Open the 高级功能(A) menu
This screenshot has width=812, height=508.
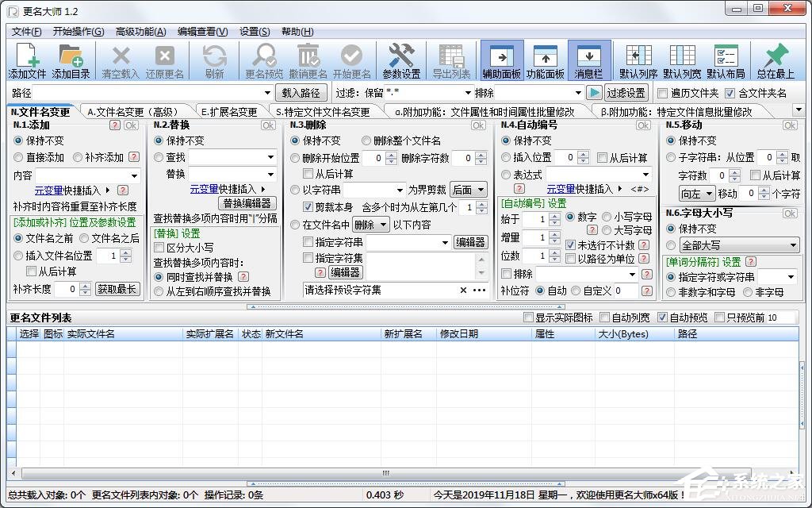140,32
